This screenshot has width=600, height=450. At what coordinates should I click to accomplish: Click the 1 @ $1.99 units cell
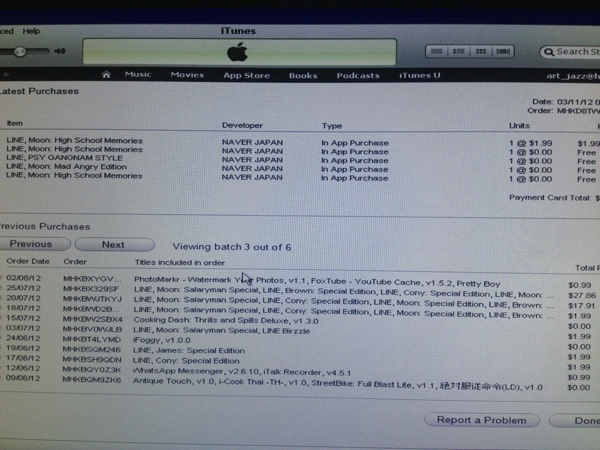[x=530, y=143]
